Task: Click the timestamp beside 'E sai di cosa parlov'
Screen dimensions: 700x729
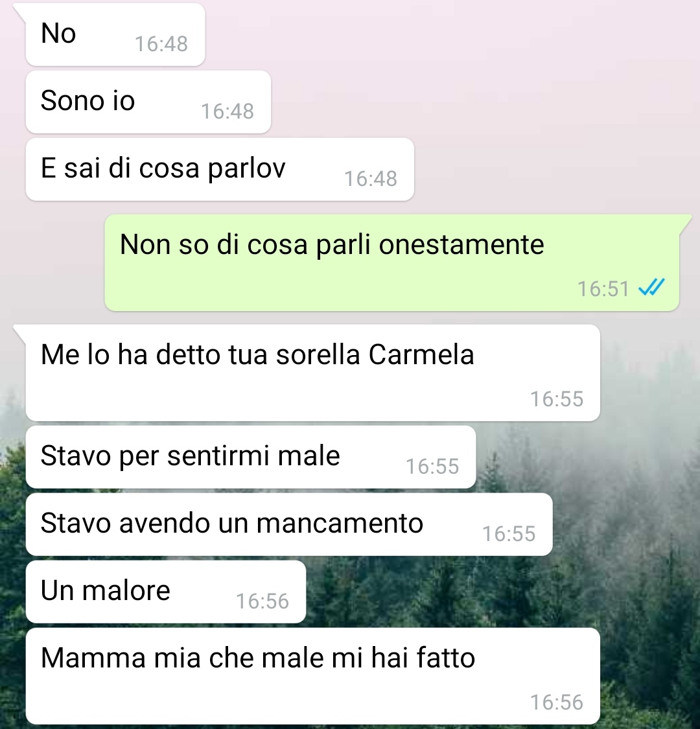Action: 371,179
